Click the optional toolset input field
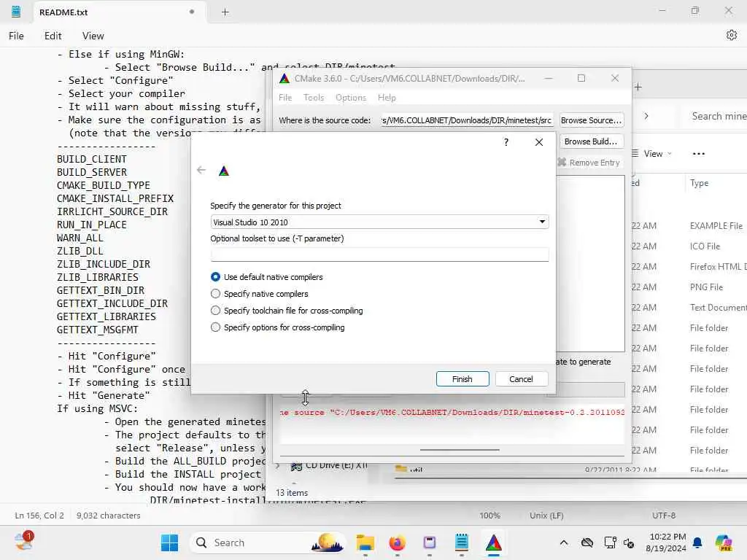Screen dimensions: 747x560 coord(379,254)
